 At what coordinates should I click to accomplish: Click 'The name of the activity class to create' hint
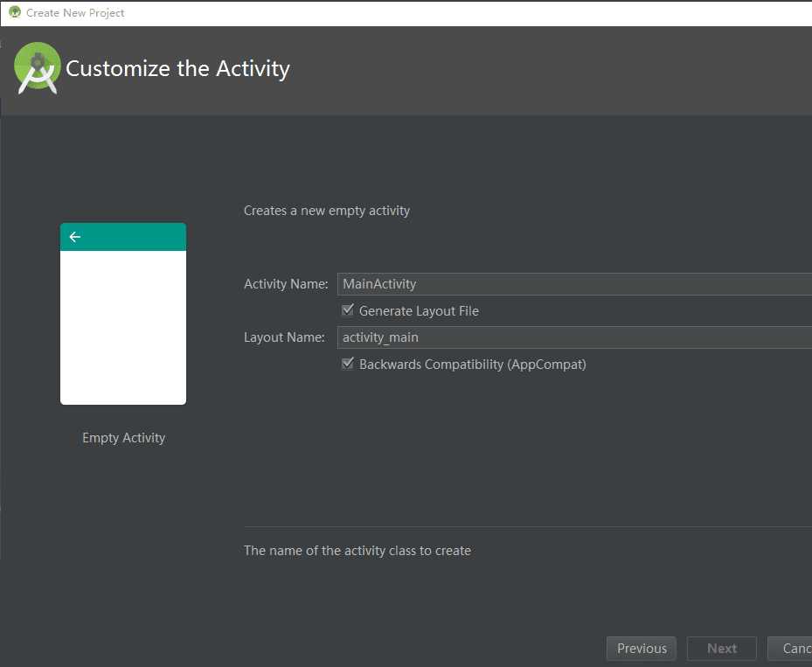click(357, 551)
